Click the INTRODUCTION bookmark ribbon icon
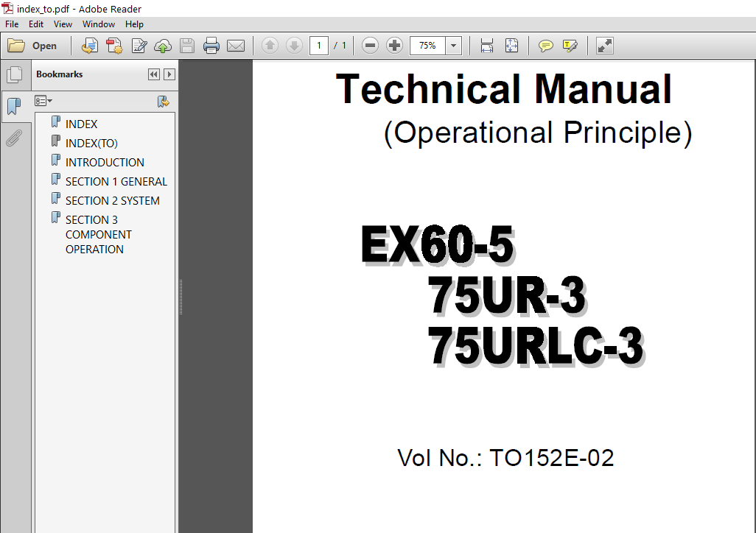 click(x=56, y=160)
